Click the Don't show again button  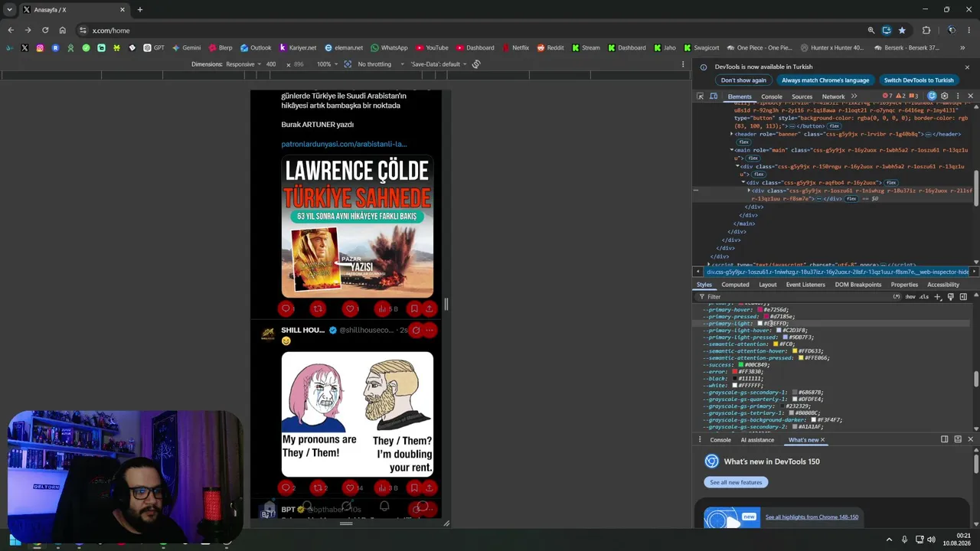(x=743, y=80)
